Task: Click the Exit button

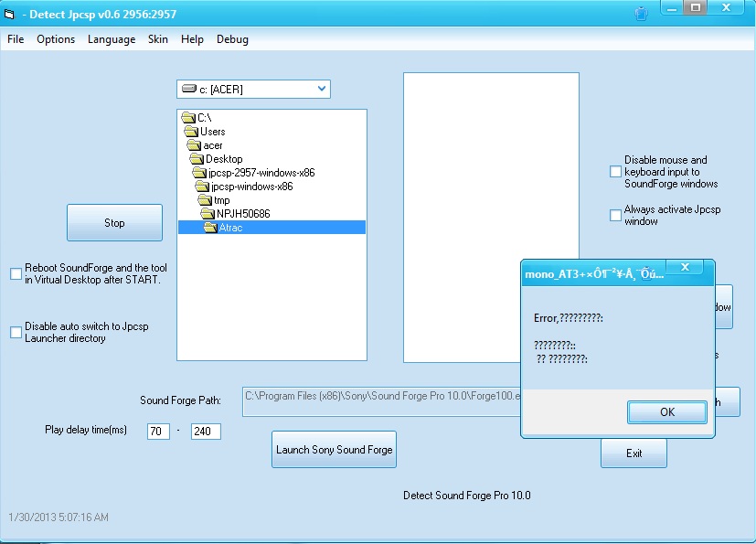Action: [634, 453]
